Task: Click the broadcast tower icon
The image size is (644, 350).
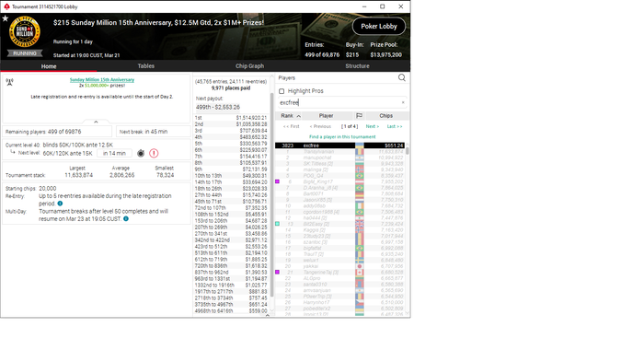Action: tap(10, 82)
